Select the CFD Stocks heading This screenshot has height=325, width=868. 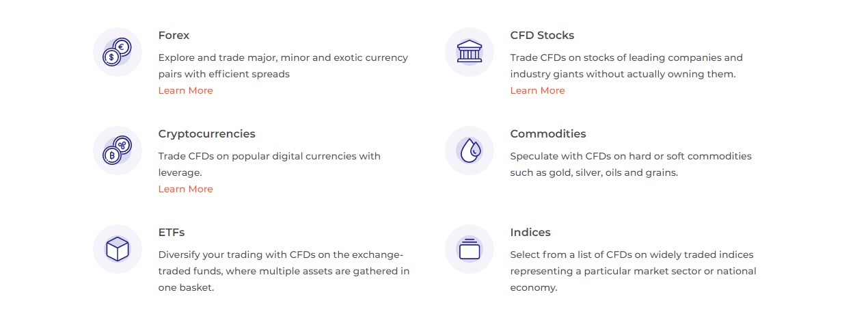pyautogui.click(x=542, y=35)
